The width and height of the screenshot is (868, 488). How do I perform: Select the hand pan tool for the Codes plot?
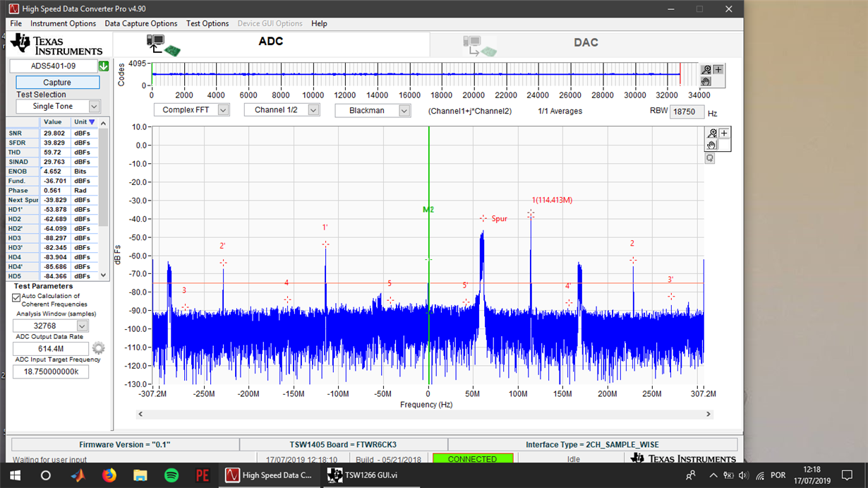click(706, 81)
